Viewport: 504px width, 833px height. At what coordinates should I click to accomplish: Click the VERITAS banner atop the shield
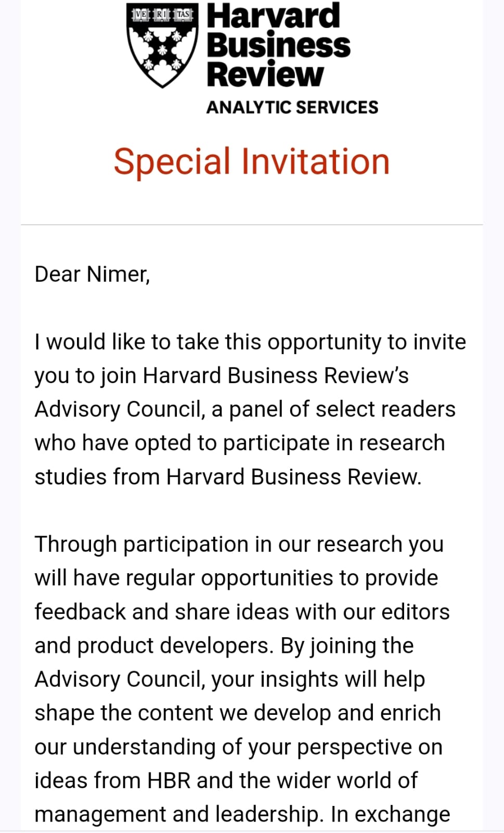pyautogui.click(x=162, y=14)
